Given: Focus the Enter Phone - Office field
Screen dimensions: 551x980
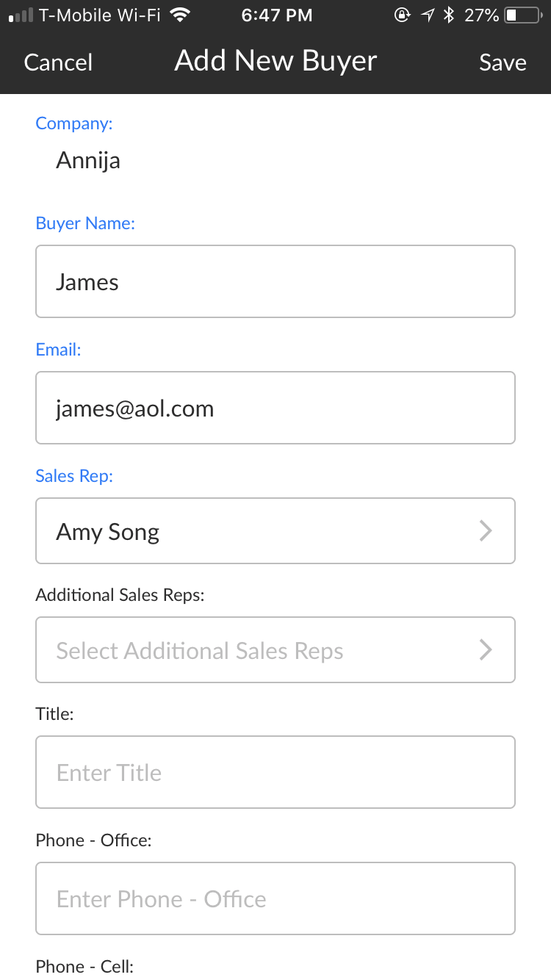Looking at the screenshot, I should 275,898.
